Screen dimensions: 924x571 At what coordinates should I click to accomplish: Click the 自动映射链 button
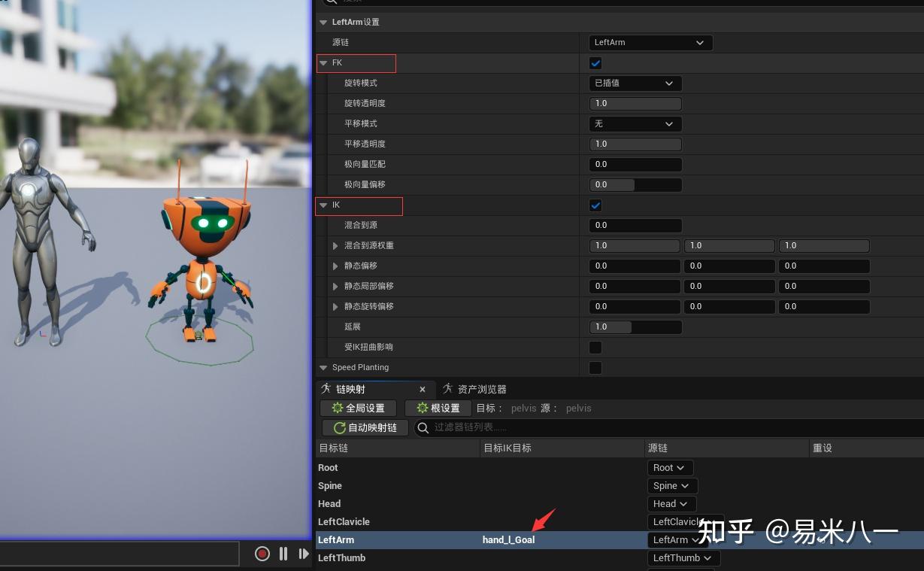click(365, 427)
